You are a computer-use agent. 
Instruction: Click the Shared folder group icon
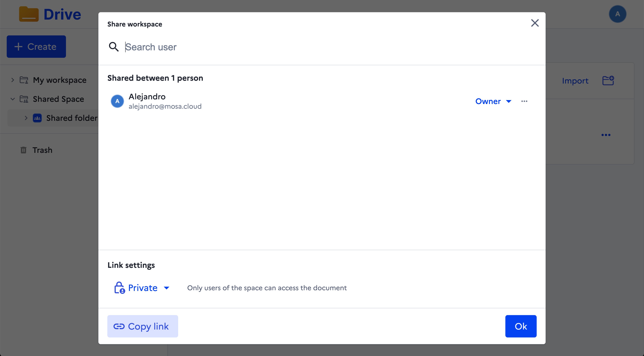[x=37, y=118]
